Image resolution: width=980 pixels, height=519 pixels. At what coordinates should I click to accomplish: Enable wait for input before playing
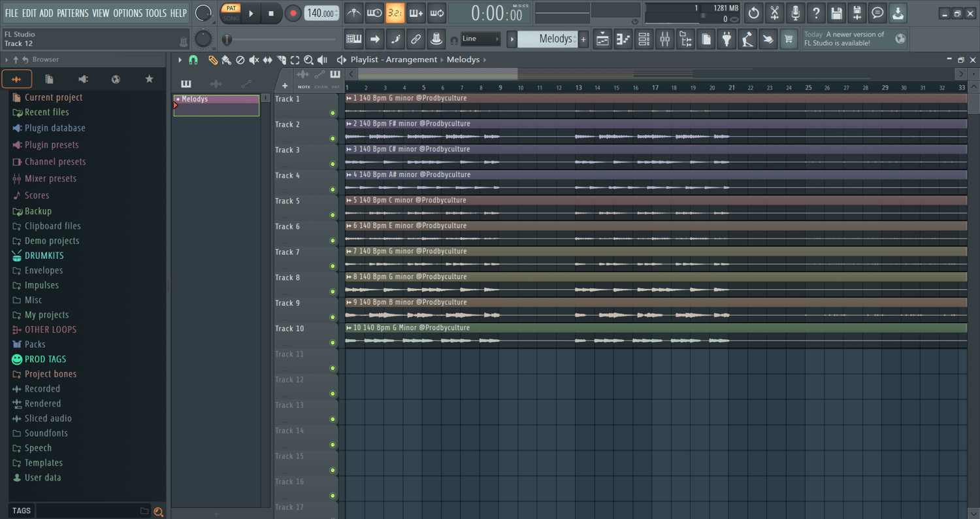coord(374,12)
